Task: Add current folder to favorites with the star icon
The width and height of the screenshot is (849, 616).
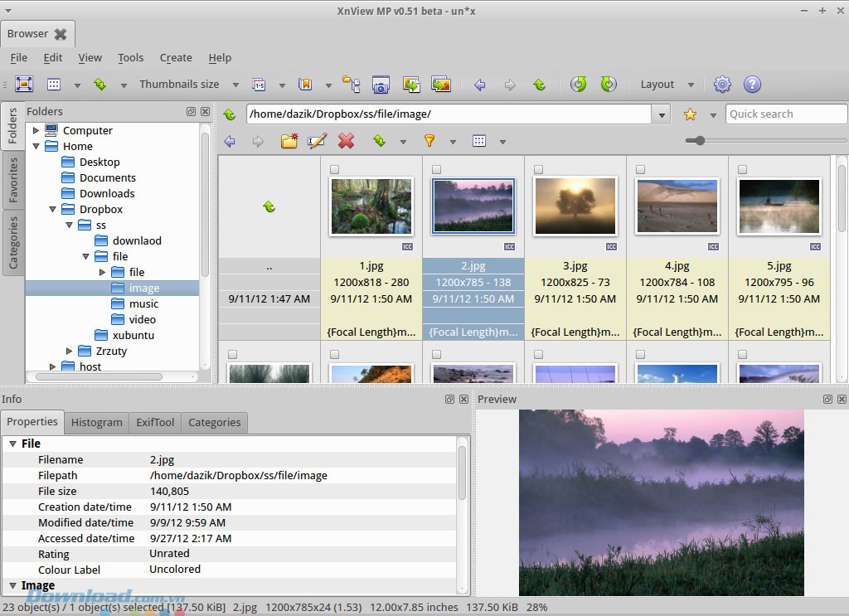Action: coord(690,114)
